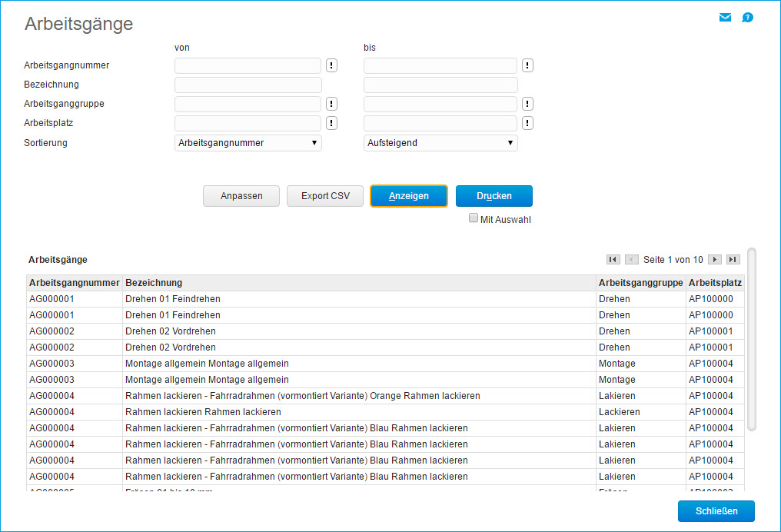Click the Drucken button
This screenshot has width=781, height=532.
[x=494, y=196]
